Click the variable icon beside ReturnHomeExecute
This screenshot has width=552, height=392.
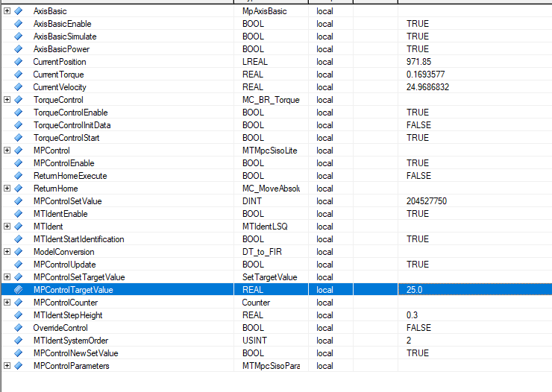[19, 175]
